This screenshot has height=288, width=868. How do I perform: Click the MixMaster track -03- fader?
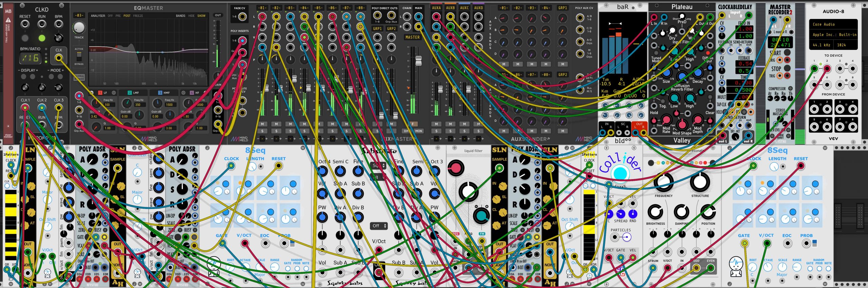(294, 79)
